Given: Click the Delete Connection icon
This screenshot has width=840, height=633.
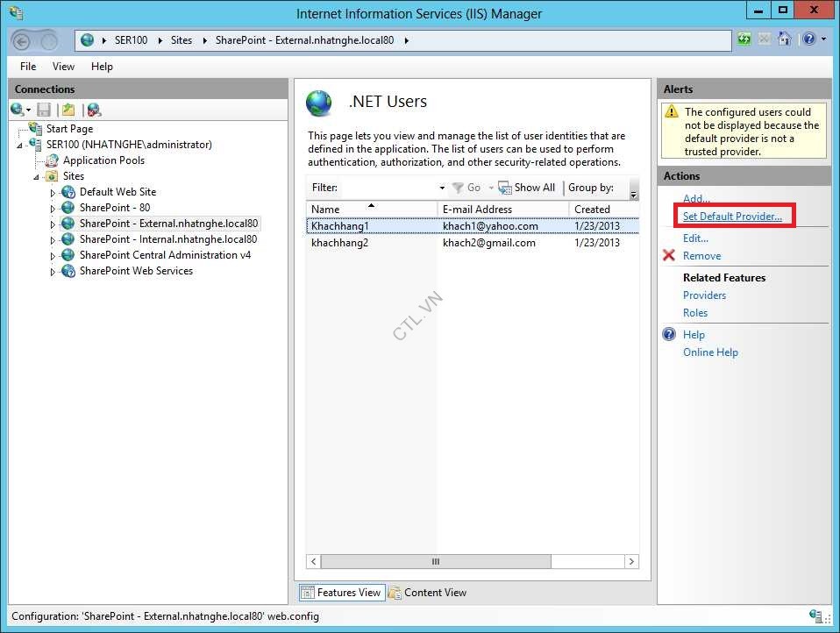Looking at the screenshot, I should [94, 110].
